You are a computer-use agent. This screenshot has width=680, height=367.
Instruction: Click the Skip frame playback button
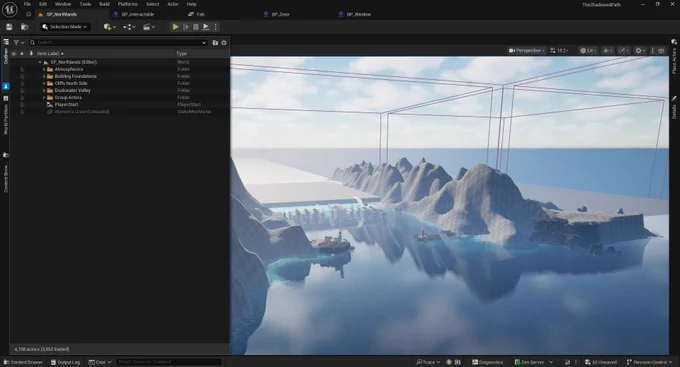coord(186,27)
